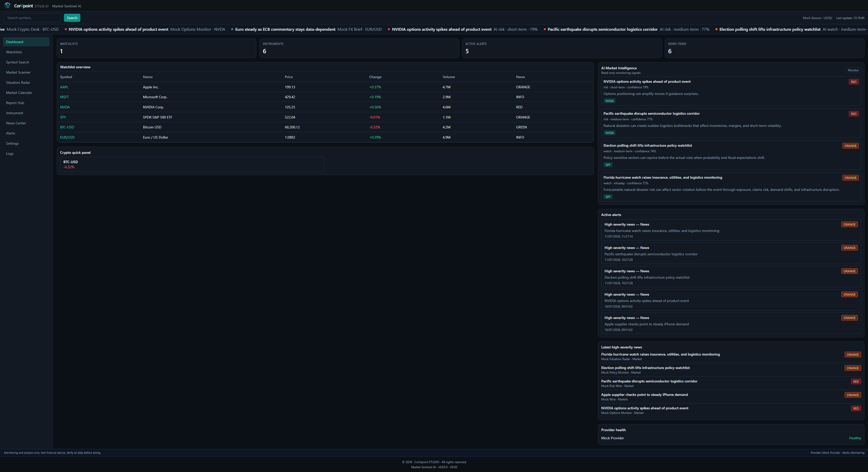Focus the Search symbol input field

point(32,18)
